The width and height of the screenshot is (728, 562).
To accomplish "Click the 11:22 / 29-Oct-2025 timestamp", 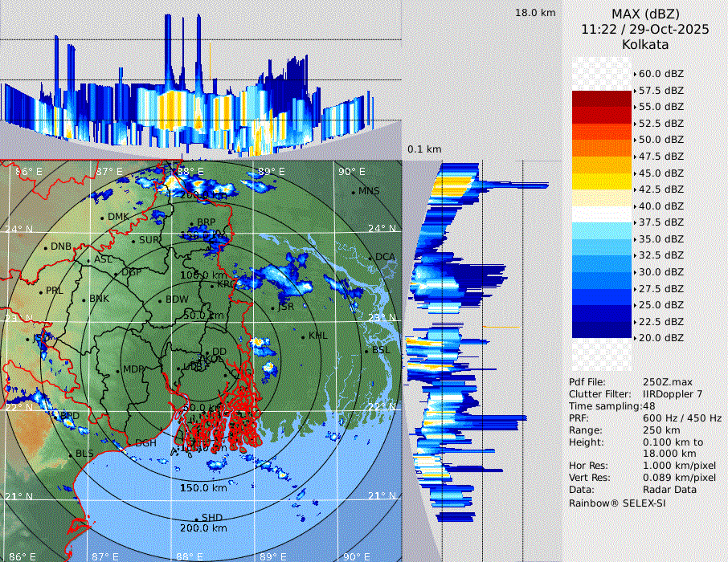I will click(645, 29).
